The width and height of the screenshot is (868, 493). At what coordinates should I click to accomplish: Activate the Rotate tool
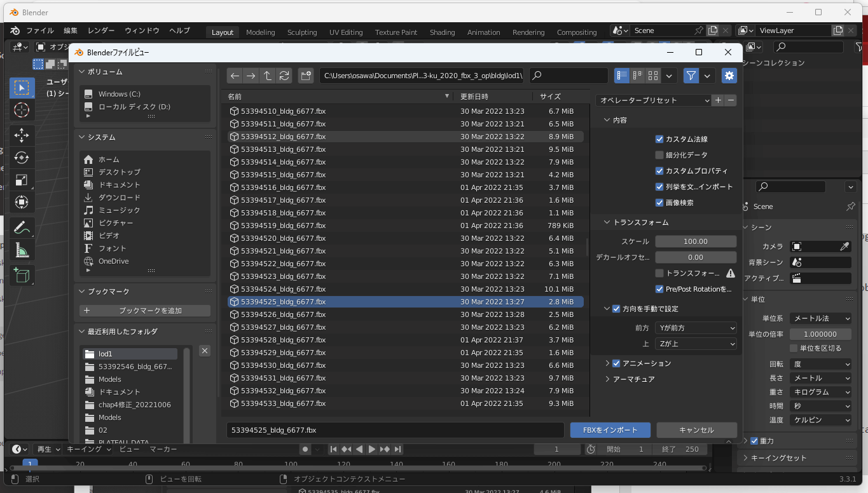click(x=22, y=158)
